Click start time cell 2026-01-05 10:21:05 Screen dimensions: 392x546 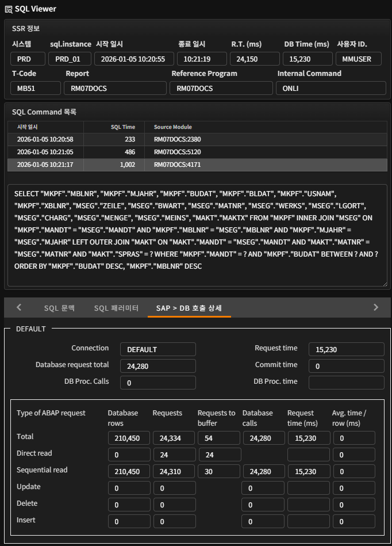coord(45,152)
